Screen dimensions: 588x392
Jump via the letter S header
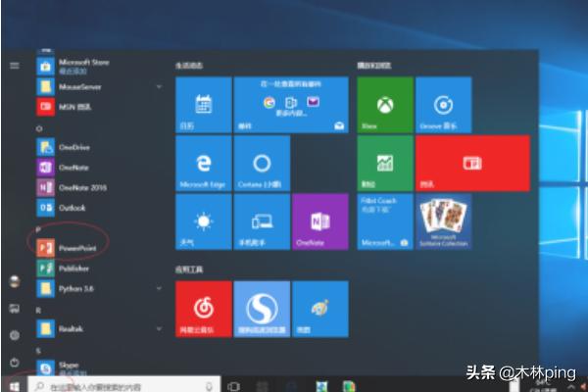[38, 351]
